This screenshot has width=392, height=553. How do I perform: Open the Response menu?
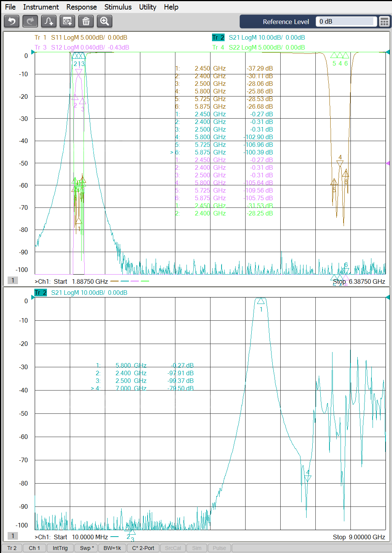[81, 7]
